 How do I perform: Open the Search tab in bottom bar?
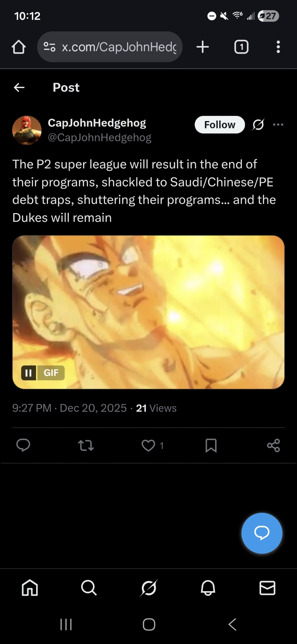(89, 588)
